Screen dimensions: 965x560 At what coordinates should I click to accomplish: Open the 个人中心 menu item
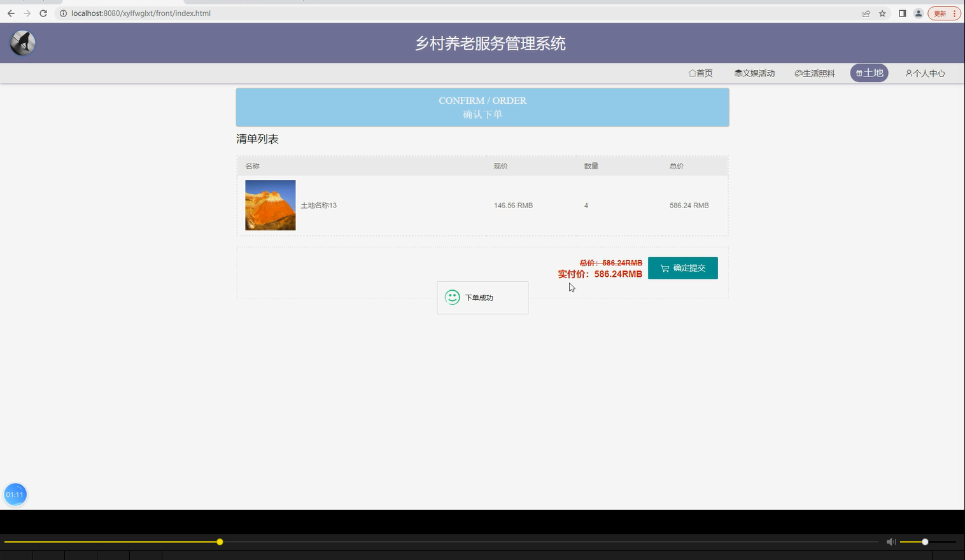(925, 73)
